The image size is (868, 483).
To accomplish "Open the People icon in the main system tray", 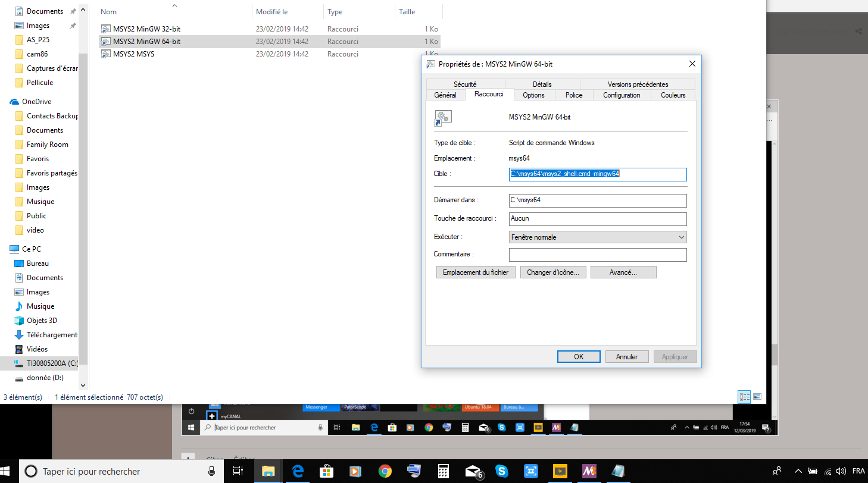I will tap(776, 472).
